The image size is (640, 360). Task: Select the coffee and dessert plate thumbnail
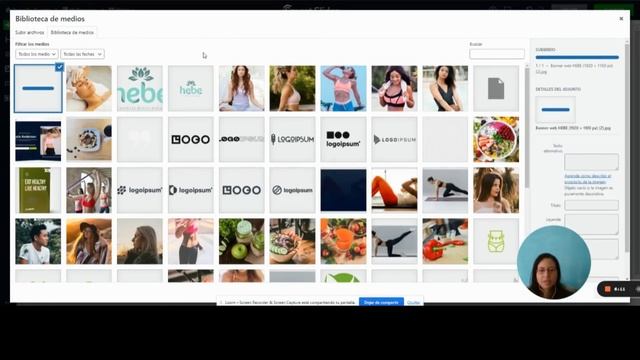(x=89, y=140)
